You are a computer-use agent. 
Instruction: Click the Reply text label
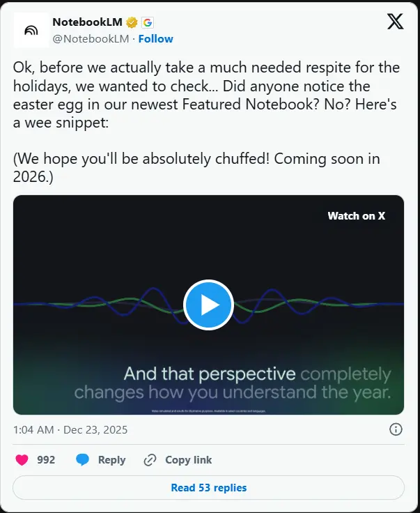(111, 460)
